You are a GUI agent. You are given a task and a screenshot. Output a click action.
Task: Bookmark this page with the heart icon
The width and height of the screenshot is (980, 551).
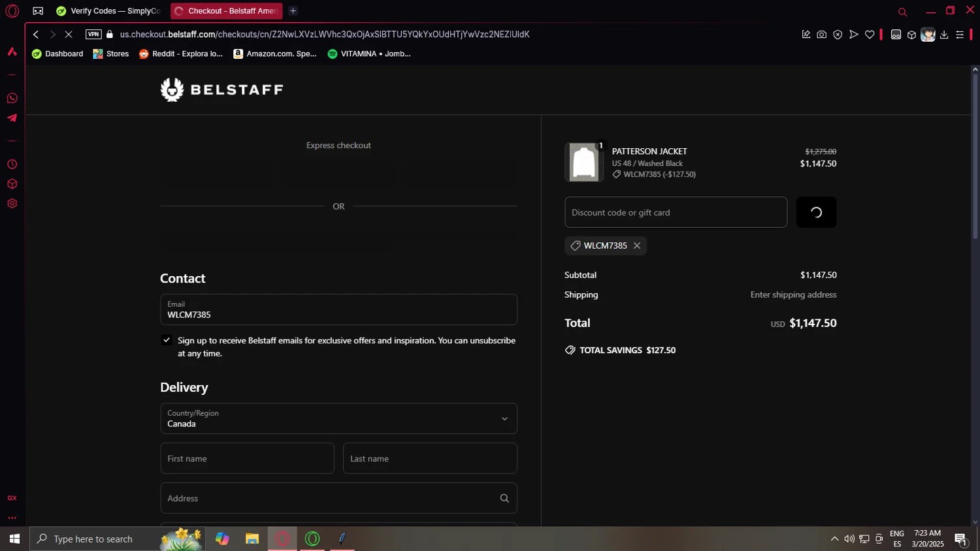(870, 35)
